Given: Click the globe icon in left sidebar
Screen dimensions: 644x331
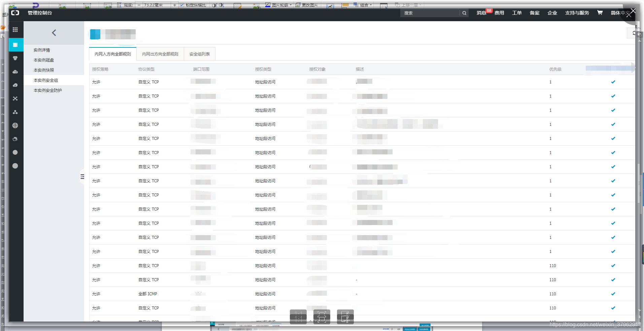Looking at the screenshot, I should pyautogui.click(x=15, y=125).
